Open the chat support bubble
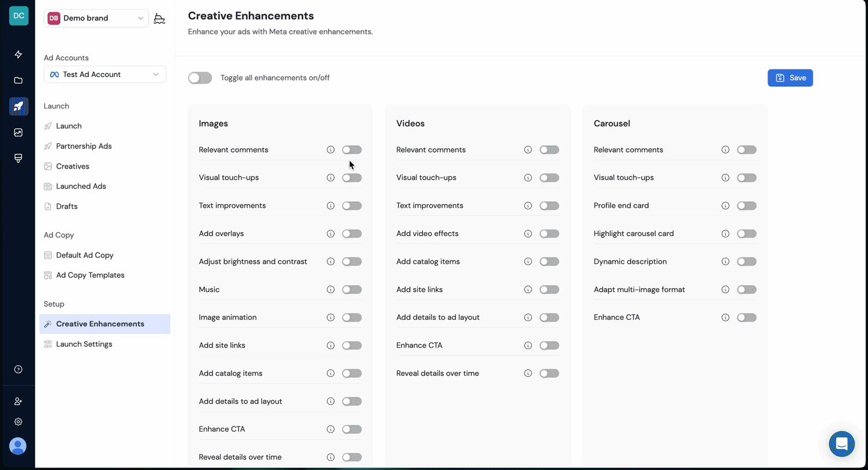The width and height of the screenshot is (868, 470). 841,444
